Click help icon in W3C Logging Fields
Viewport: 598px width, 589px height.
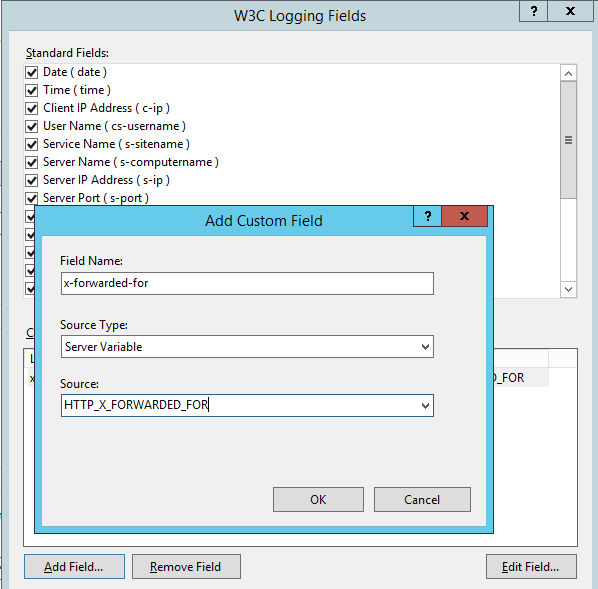coord(534,11)
